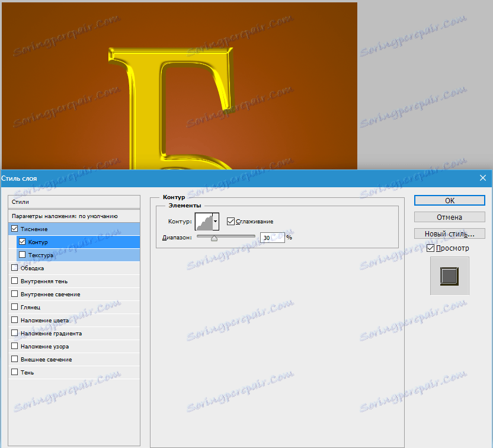Screen dimensions: 493x448
Task: Enable the Тень checkbox
Action: click(x=14, y=372)
